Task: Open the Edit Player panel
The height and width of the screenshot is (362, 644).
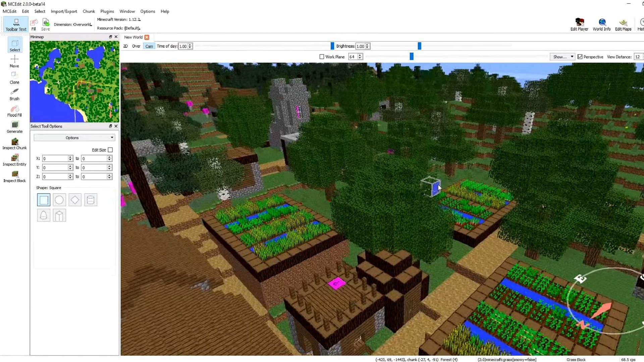Action: click(x=579, y=25)
